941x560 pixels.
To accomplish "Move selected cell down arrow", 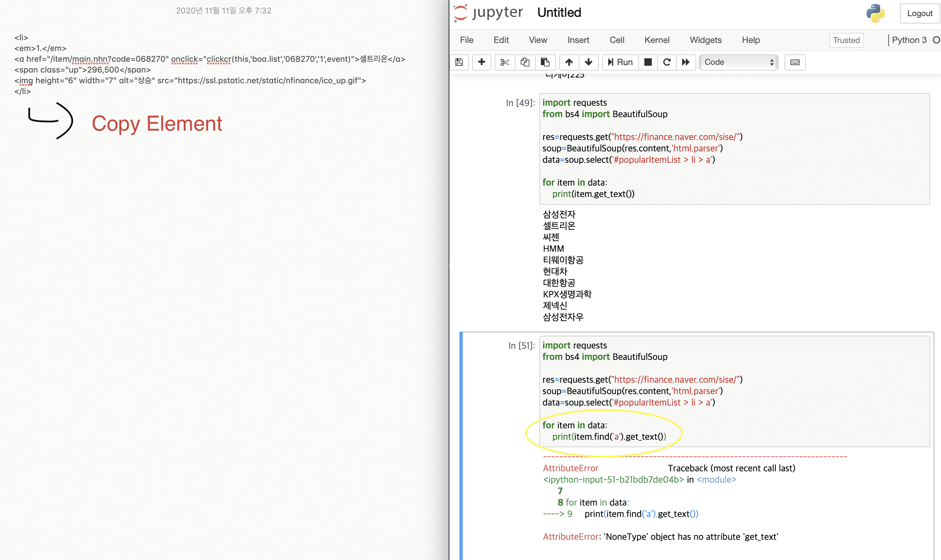I will 588,62.
